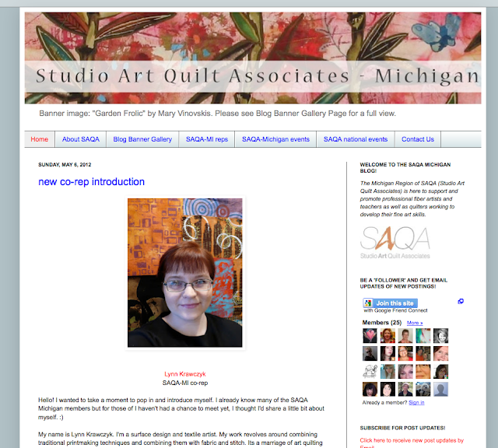This screenshot has width=498, height=448.
Task: Open the 'new co-rep introduction' post title
Action: (92, 182)
